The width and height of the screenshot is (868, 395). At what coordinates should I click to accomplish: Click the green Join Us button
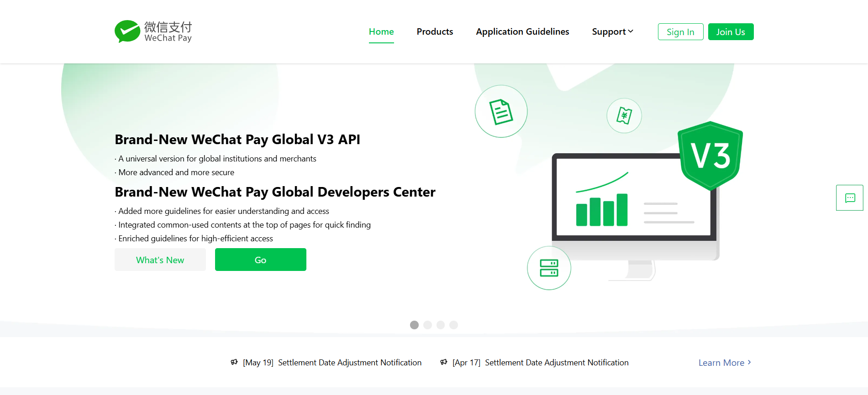coord(731,31)
